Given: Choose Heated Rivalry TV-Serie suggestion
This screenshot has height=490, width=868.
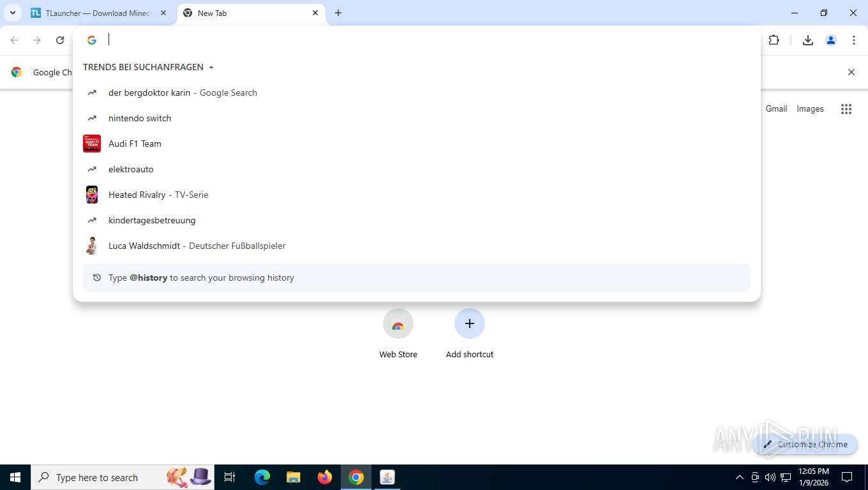Looking at the screenshot, I should [416, 195].
